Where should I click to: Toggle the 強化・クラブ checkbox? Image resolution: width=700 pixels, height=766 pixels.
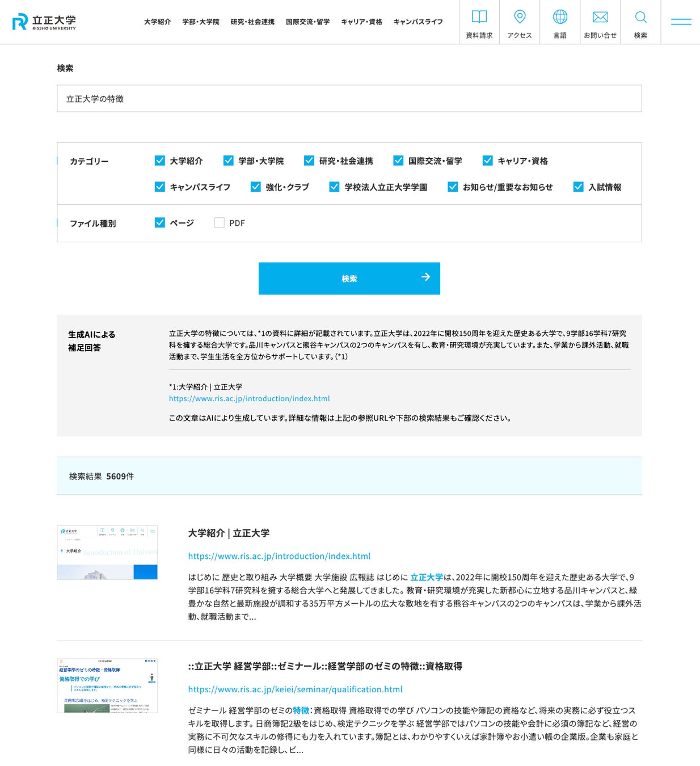click(x=256, y=187)
